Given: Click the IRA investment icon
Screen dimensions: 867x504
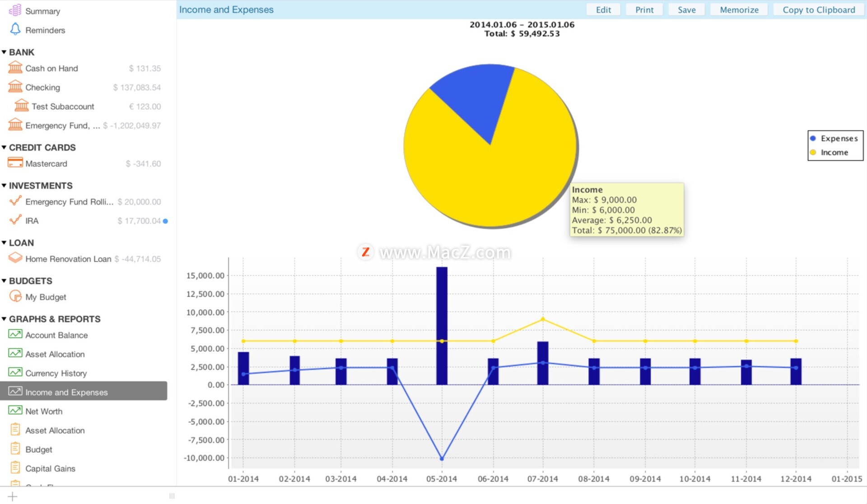Looking at the screenshot, I should pyautogui.click(x=15, y=220).
